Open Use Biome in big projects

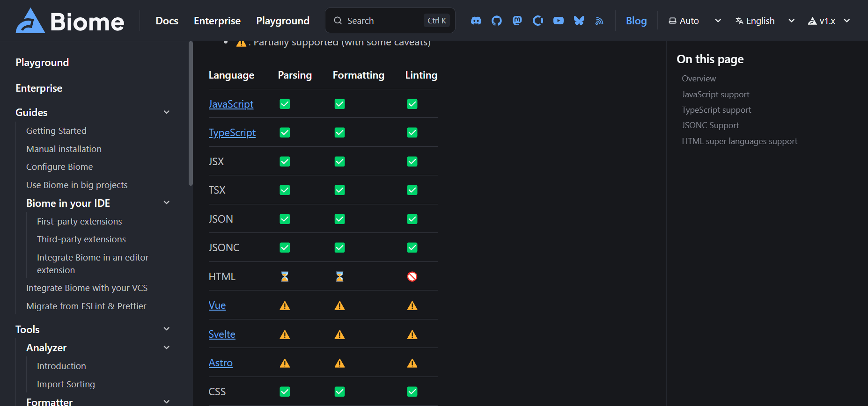(77, 185)
